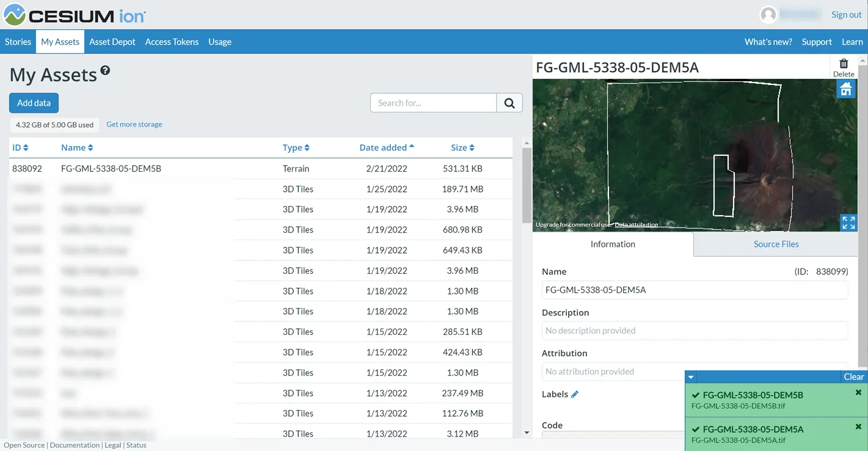Collapse the upload notifications panel arrow
The height and width of the screenshot is (451, 868).
691,377
